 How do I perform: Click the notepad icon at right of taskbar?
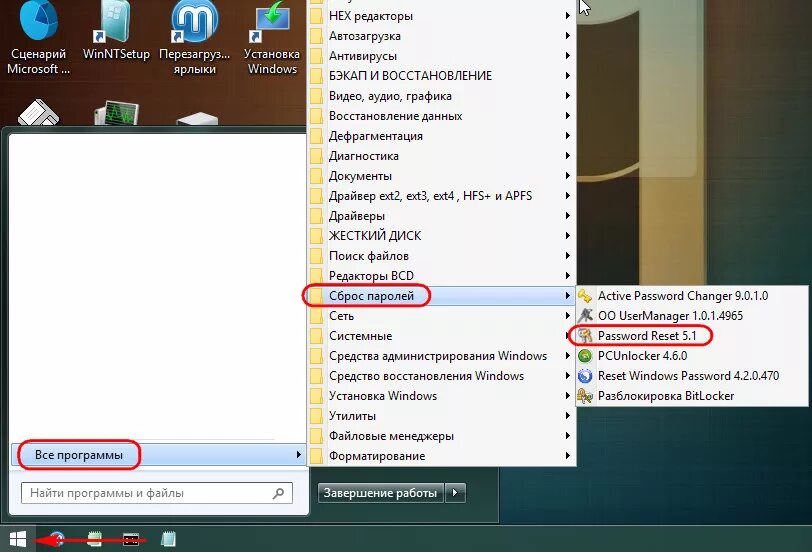pyautogui.click(x=168, y=539)
